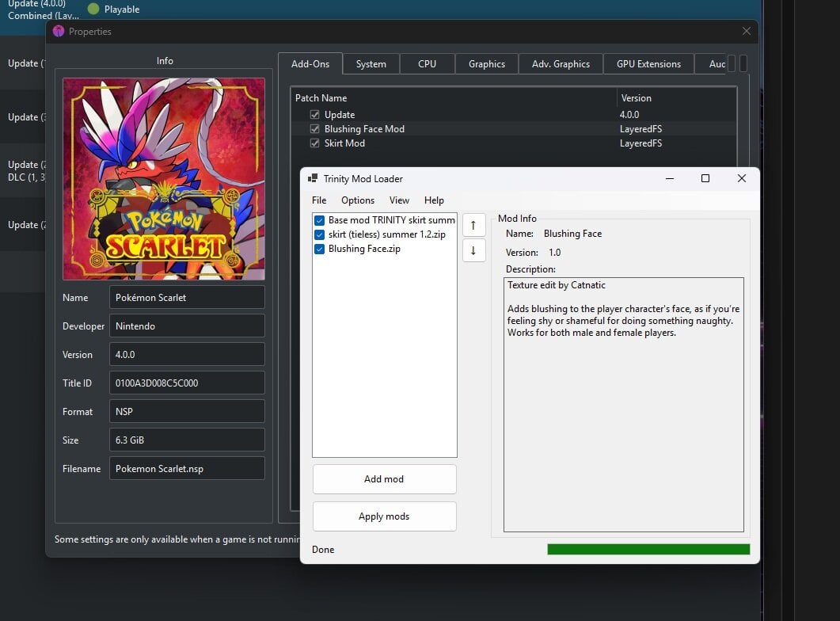Image resolution: width=840 pixels, height=621 pixels.
Task: Move selected mod up with arrow button
Action: tap(473, 225)
